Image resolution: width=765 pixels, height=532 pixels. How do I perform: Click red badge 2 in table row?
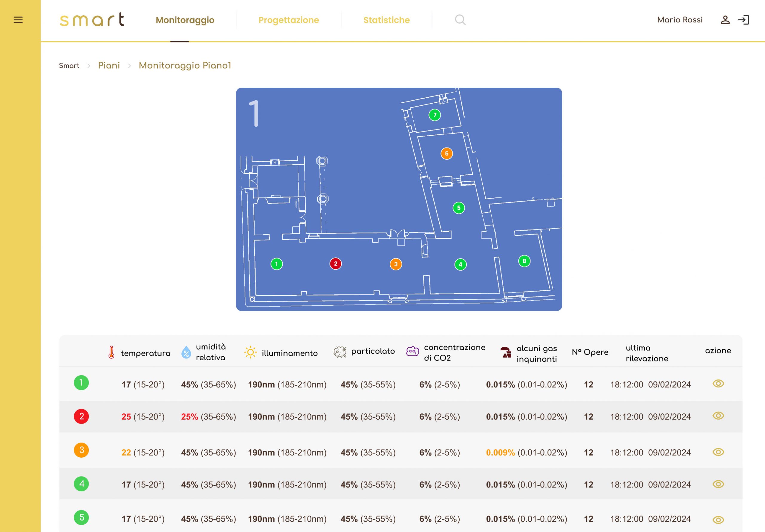(x=81, y=416)
